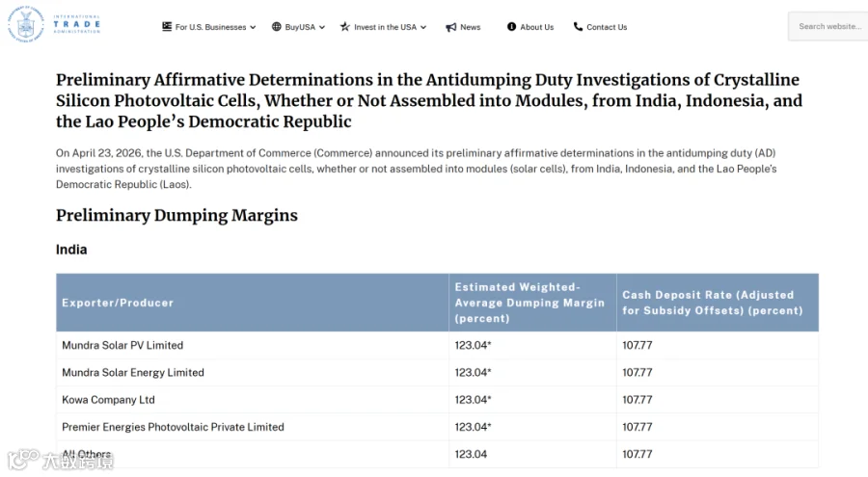Click the Department of Commerce seal logo

[x=25, y=24]
